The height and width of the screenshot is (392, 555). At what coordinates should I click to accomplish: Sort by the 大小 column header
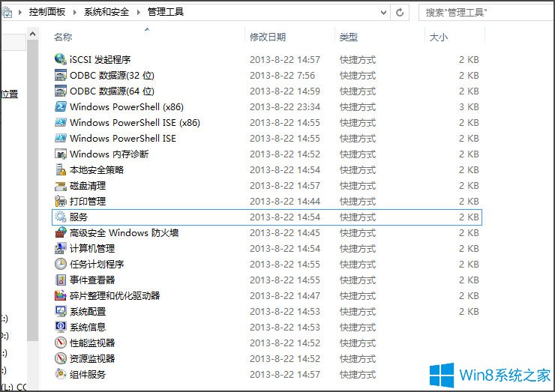click(438, 37)
